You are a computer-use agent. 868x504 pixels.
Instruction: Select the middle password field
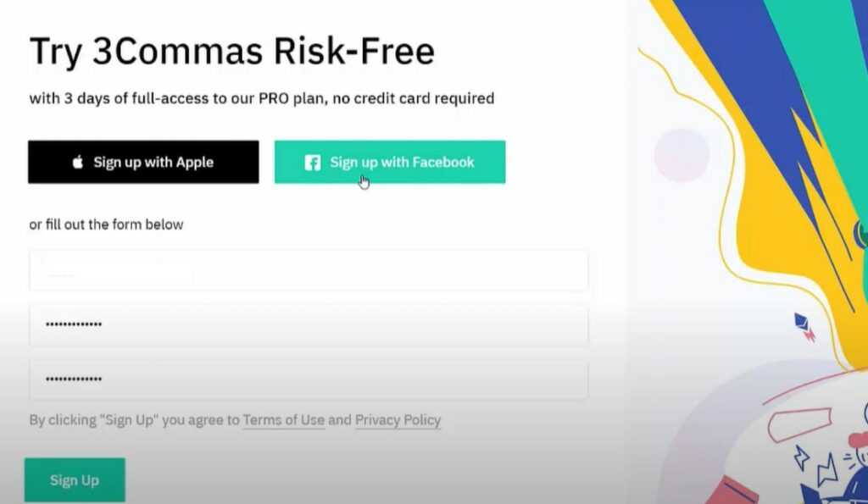(309, 324)
